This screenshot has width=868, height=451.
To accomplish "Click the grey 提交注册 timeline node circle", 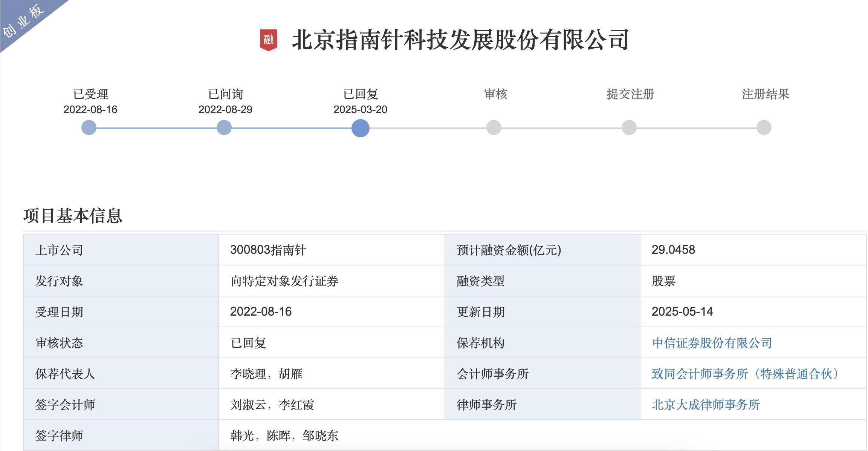I will [629, 127].
